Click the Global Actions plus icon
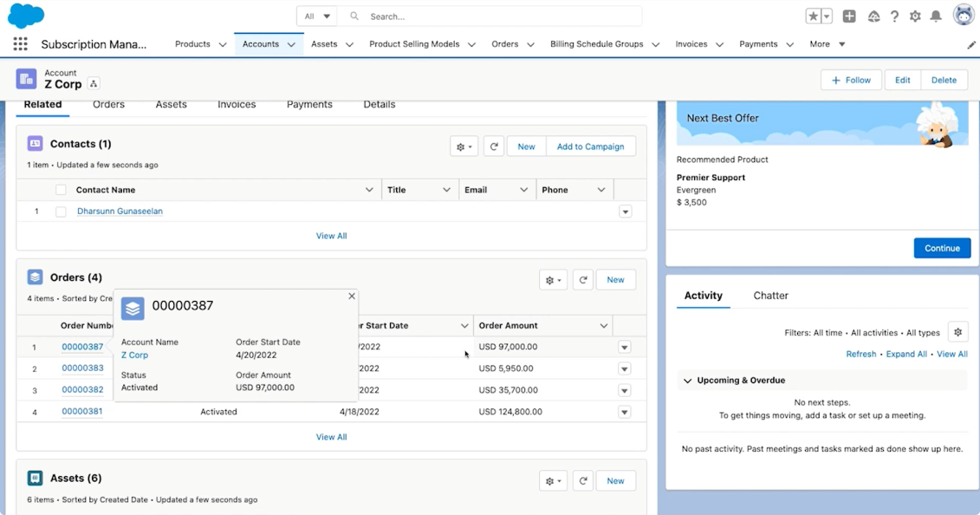The width and height of the screenshot is (980, 515). click(x=849, y=16)
